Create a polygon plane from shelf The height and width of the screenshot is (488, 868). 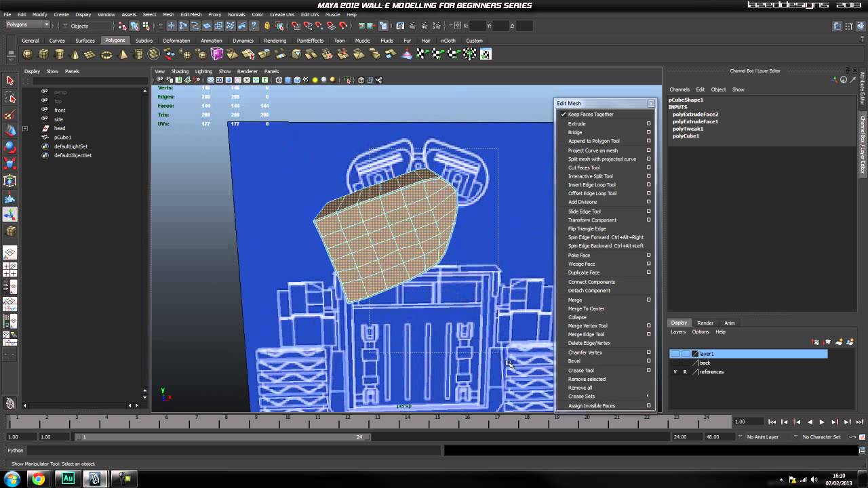pyautogui.click(x=90, y=54)
